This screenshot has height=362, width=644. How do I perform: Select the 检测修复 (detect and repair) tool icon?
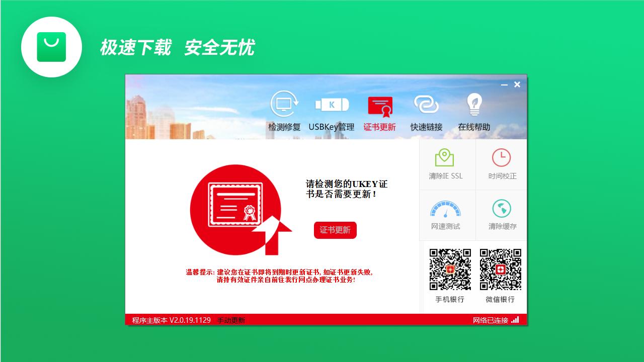tap(284, 105)
